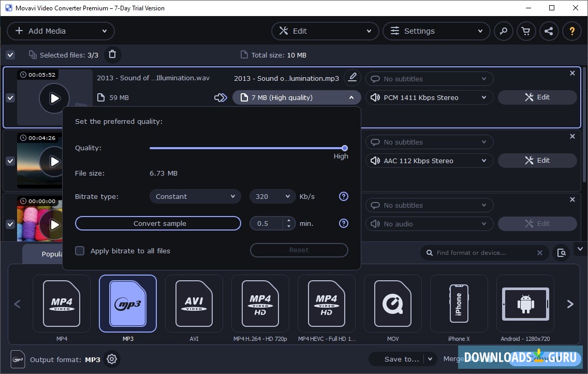Choose the iPhone X device preset

(459, 304)
